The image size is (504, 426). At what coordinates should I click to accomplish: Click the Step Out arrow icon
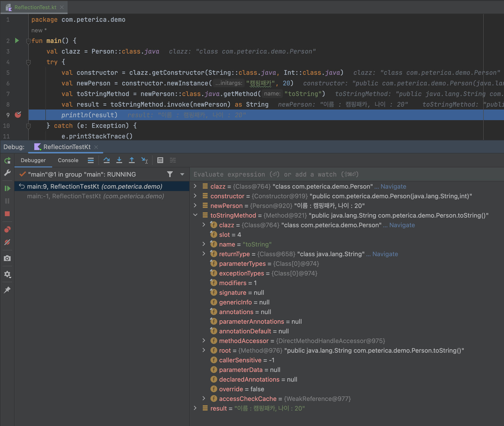132,160
